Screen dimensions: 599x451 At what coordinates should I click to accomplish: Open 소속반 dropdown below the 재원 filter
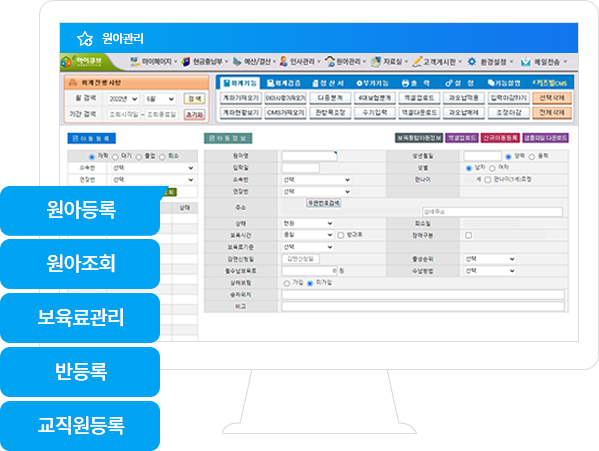[153, 168]
